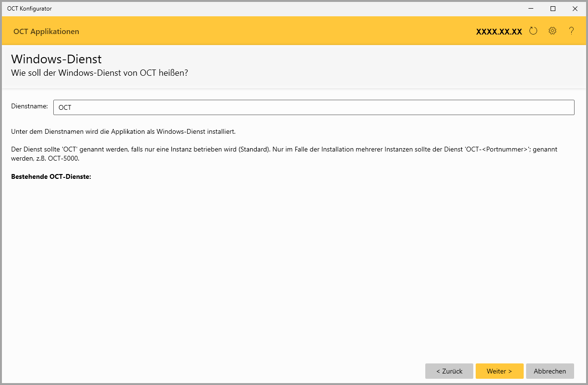Close the OCT Konfigurator window
Image resolution: width=588 pixels, height=385 pixels.
[575, 9]
